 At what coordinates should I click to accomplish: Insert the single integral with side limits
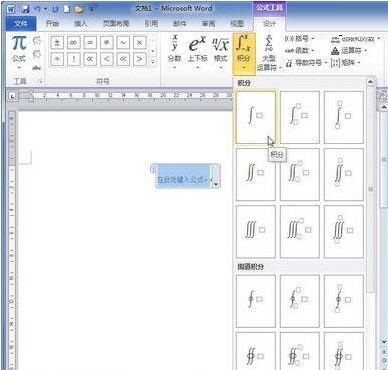(x=300, y=117)
